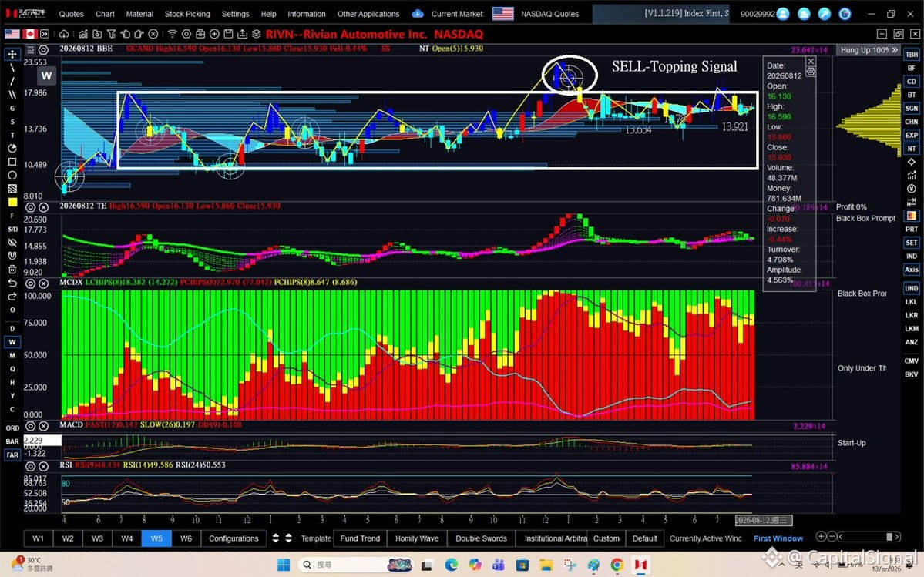Toggle the BAR button in left sidebar
924x577 pixels.
pyautogui.click(x=12, y=441)
